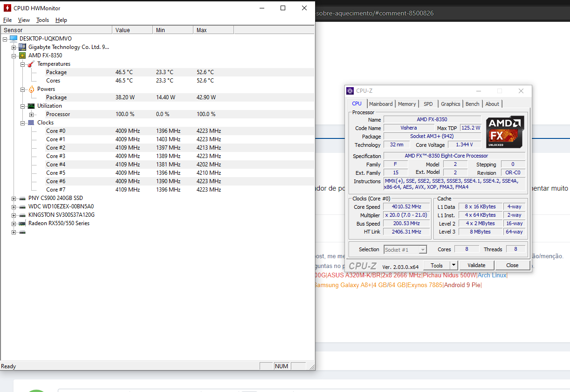
Task: Click the Tools button in CPU-Z
Action: point(436,265)
